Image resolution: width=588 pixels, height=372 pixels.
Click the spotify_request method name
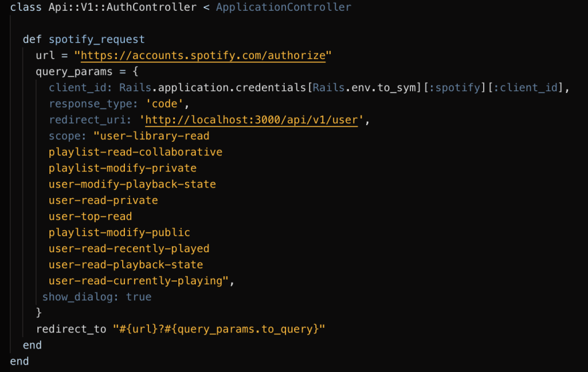tap(96, 39)
